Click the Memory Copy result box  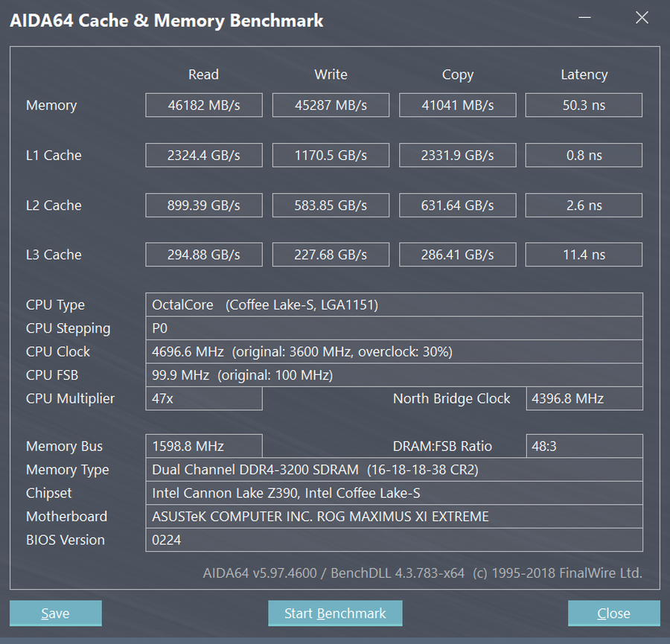[457, 105]
